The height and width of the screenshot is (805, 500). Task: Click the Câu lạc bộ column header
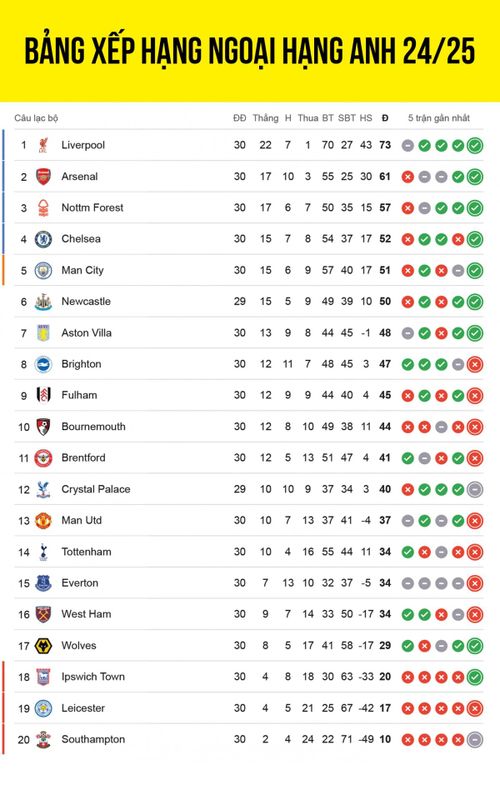[36, 118]
